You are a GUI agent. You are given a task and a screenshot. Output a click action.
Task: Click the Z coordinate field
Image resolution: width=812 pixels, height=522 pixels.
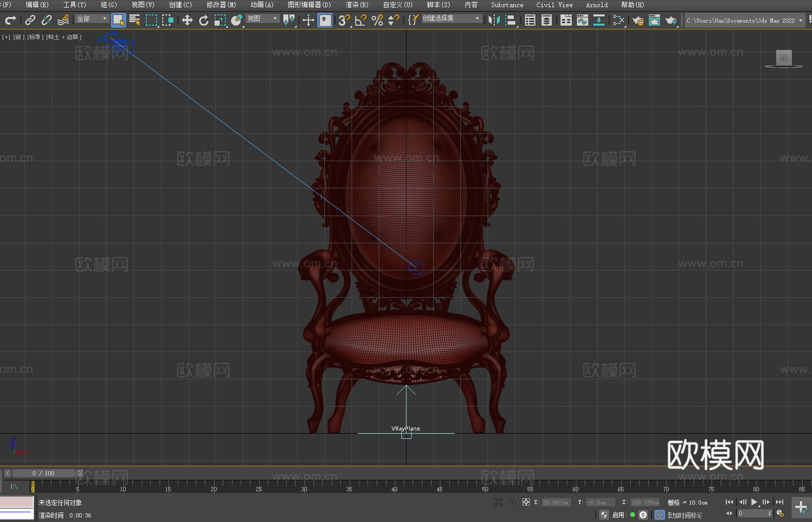645,502
